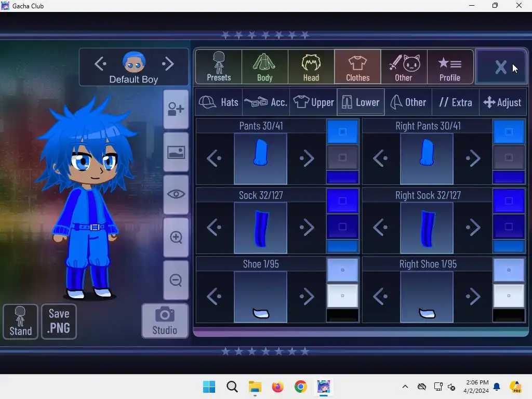Zoom out on the character
Screen dimensions: 532x399
(x=176, y=280)
